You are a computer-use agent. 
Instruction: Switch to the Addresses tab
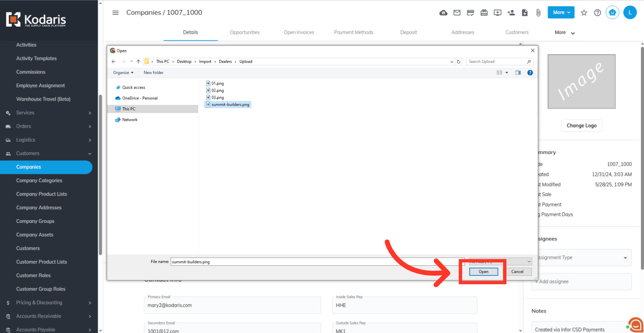(463, 32)
